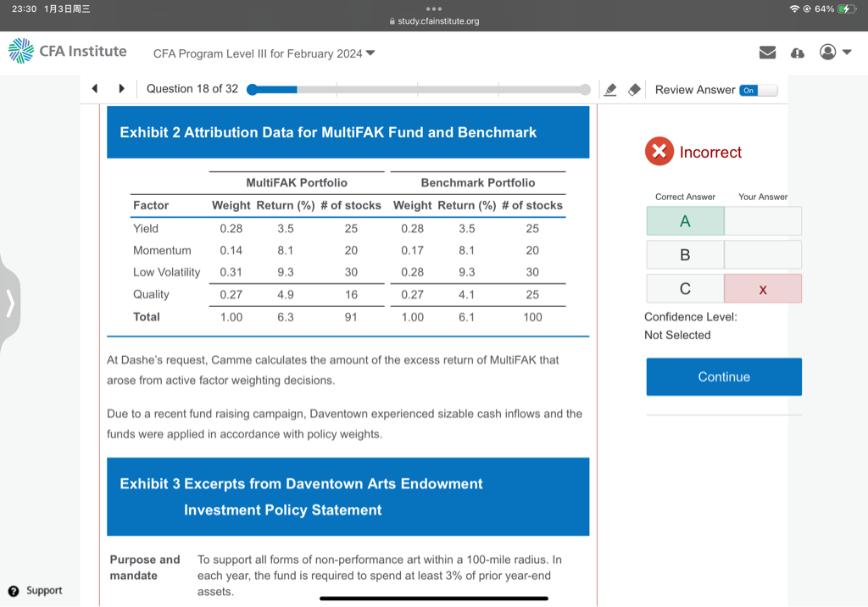
Task: Tap the study.cfainstitute.org address bar
Action: tap(434, 21)
